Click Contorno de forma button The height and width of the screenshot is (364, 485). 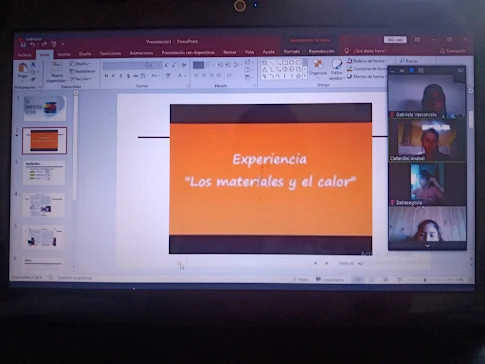coord(367,69)
